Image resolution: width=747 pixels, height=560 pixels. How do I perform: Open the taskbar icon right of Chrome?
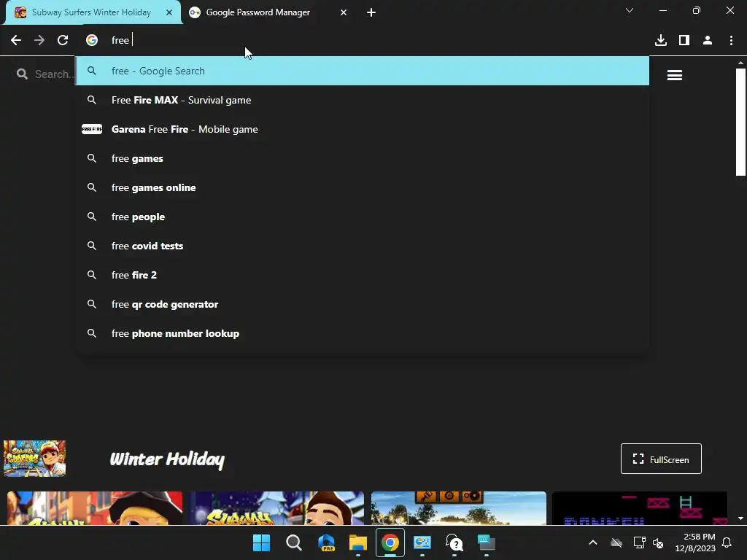422,542
